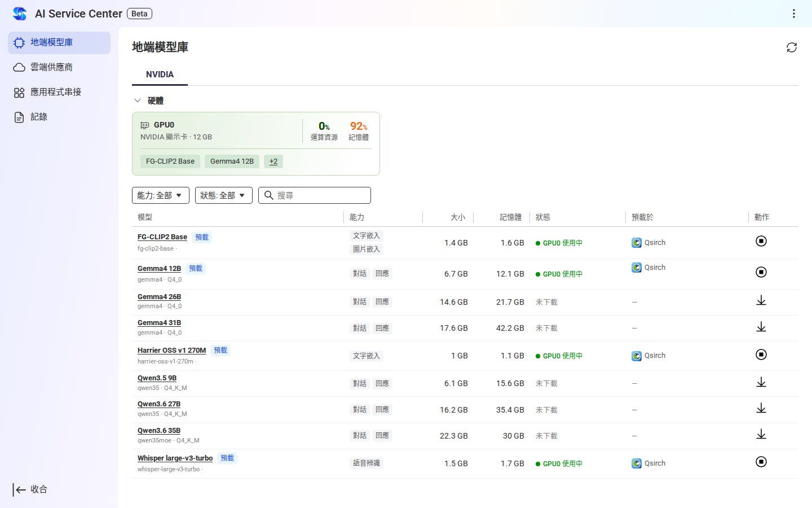Click the Beta badge next to the title

click(139, 14)
